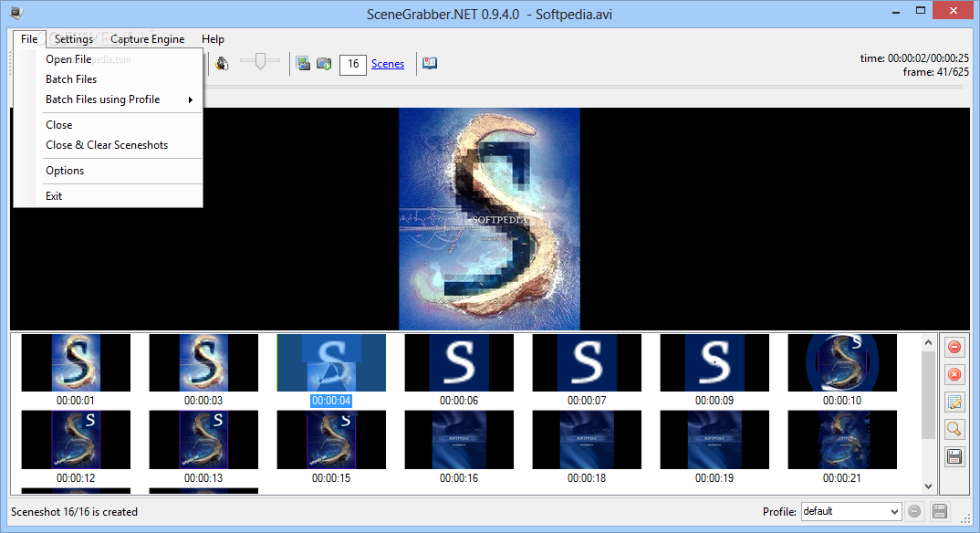Viewport: 980px width, 533px height.
Task: Open the File menu
Action: (29, 38)
